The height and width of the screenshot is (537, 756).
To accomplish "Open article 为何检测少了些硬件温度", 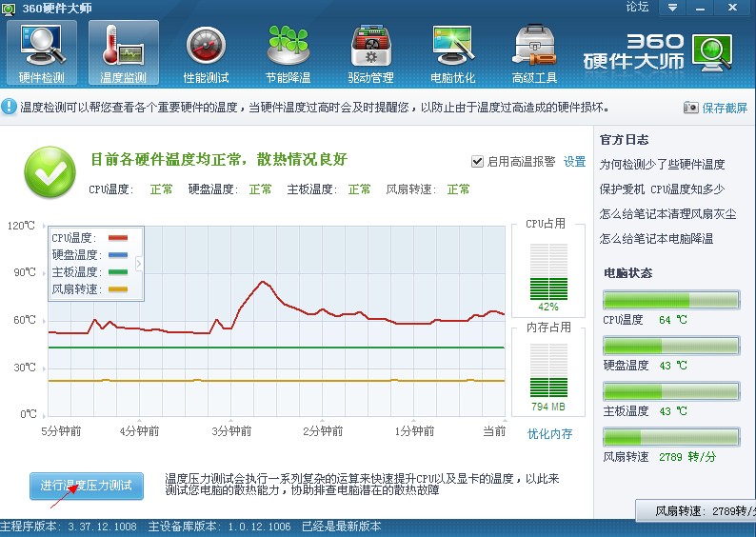I will tap(662, 165).
